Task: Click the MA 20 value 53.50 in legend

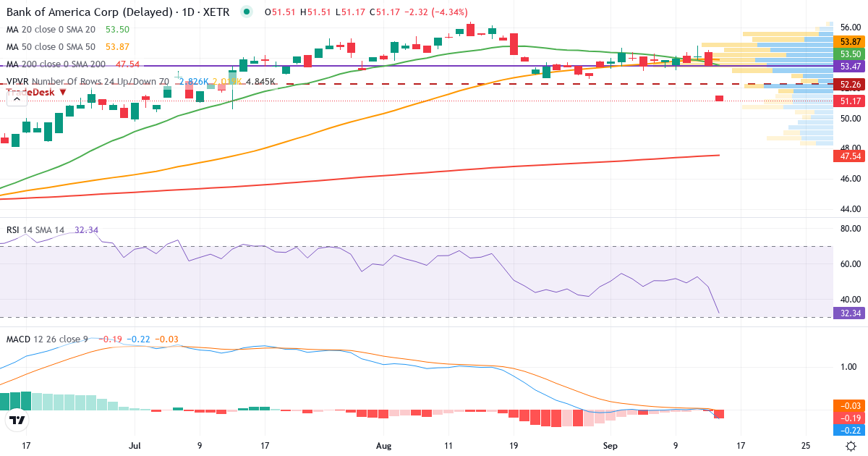Action: [x=117, y=30]
